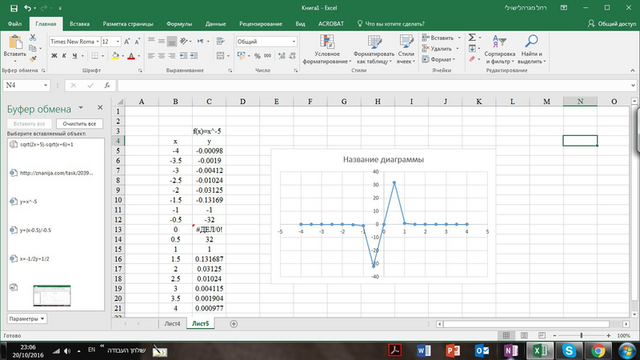Click the percent style icon
Screen dimensions: 640x360
tap(257, 56)
